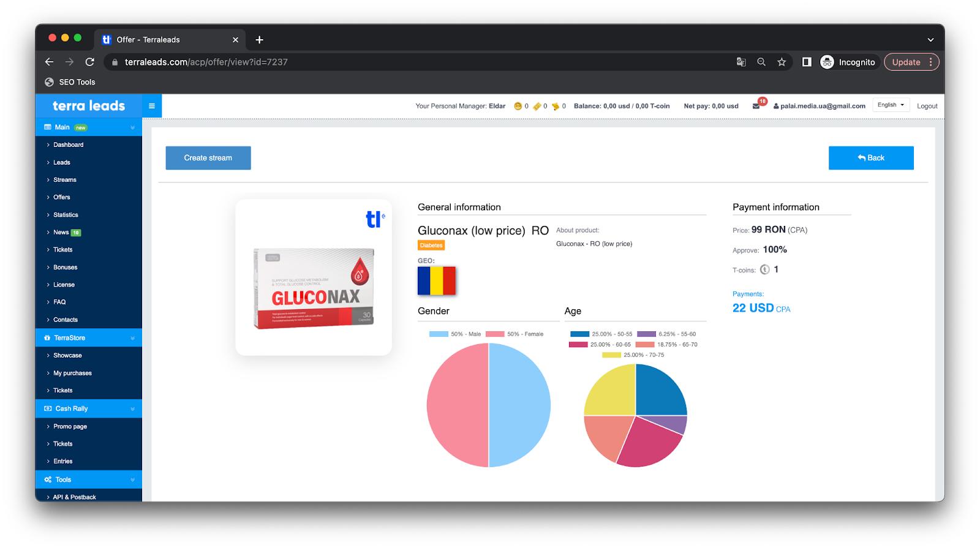
Task: Click the ticket counter icon in header
Action: [537, 106]
